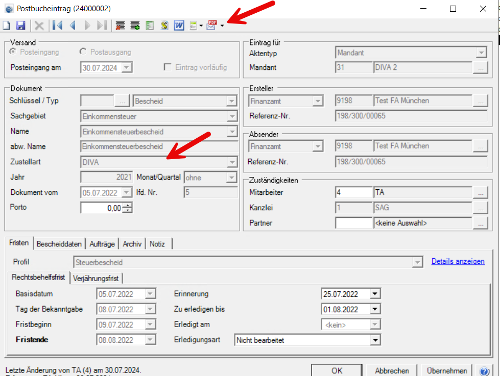Click the form list icon beside the Word icon

click(193, 26)
